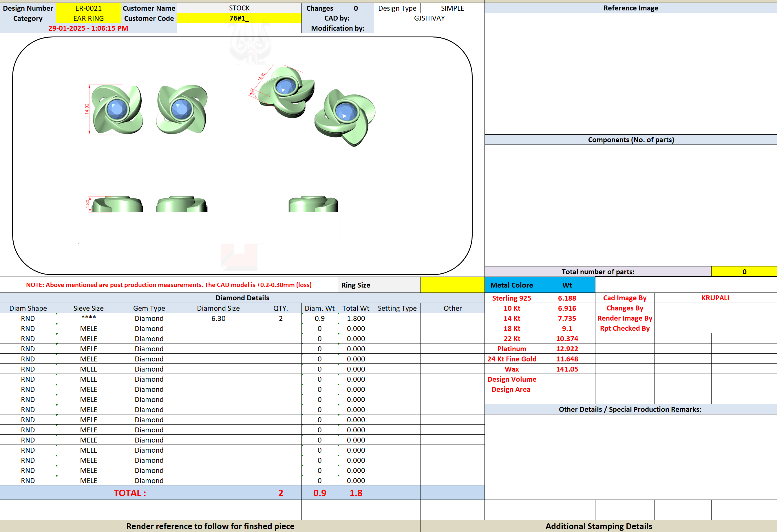777x532 pixels.
Task: Click the 76#1_ customer code cell
Action: [x=239, y=18]
